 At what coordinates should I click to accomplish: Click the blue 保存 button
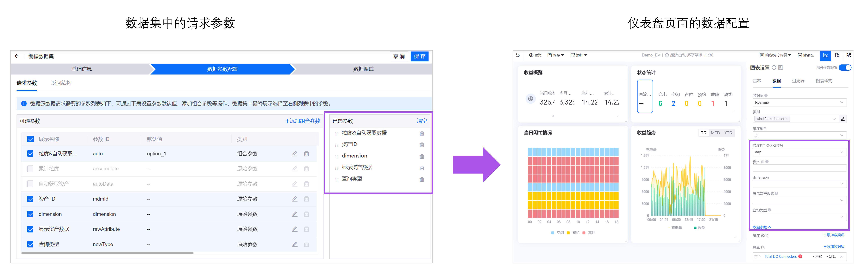click(419, 56)
